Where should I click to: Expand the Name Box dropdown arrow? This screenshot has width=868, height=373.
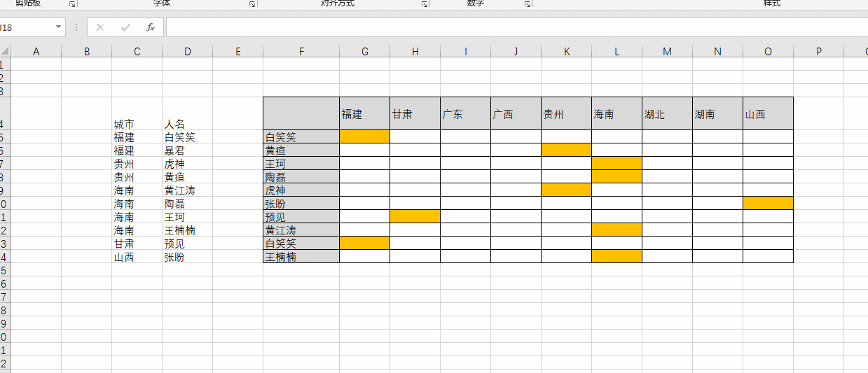[x=59, y=27]
